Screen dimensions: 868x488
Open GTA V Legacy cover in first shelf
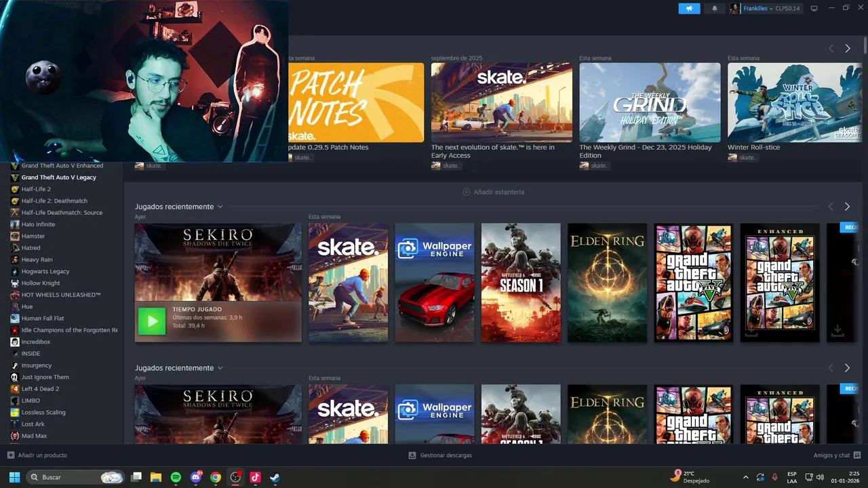point(694,283)
